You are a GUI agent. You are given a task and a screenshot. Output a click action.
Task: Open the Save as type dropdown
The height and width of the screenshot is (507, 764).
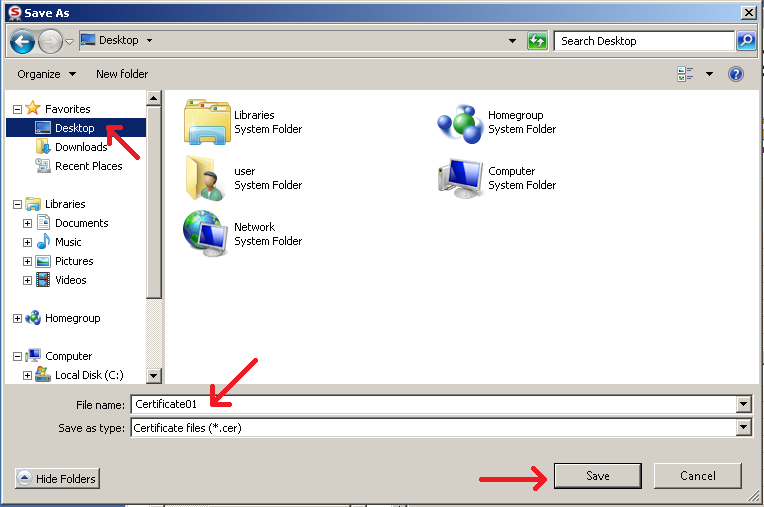[x=743, y=428]
